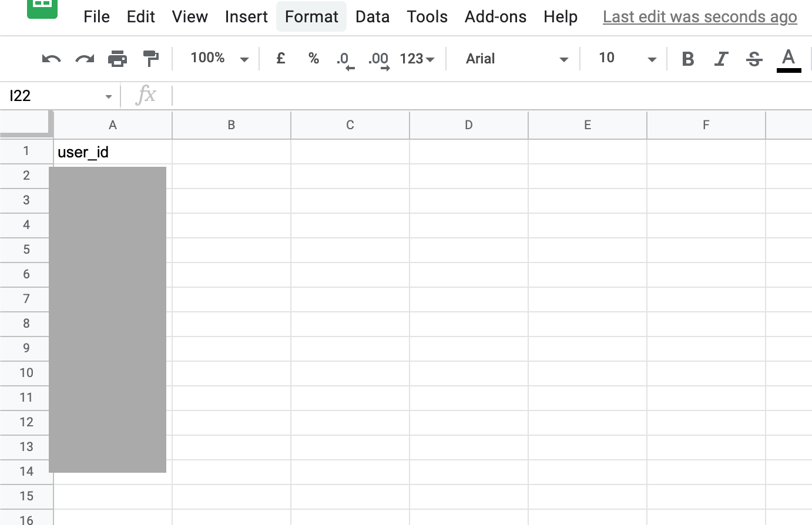Screen dimensions: 812x525
Task: Open the font size 10 dropdown
Action: (627, 58)
